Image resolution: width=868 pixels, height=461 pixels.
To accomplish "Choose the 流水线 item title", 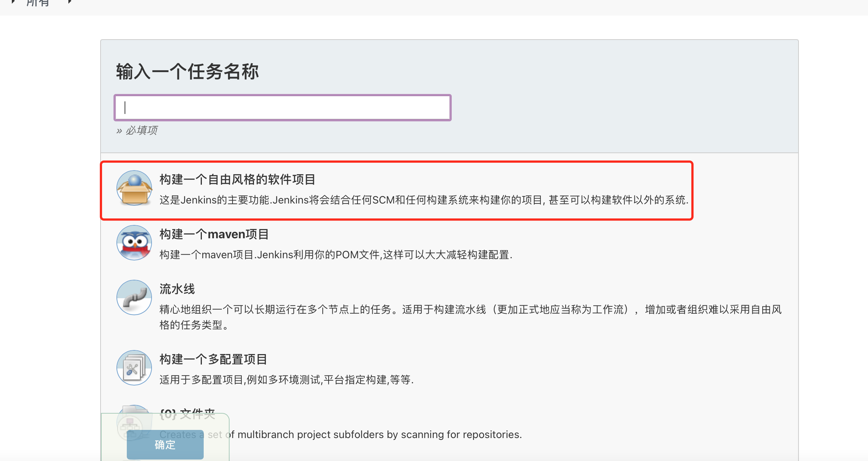I will 177,289.
